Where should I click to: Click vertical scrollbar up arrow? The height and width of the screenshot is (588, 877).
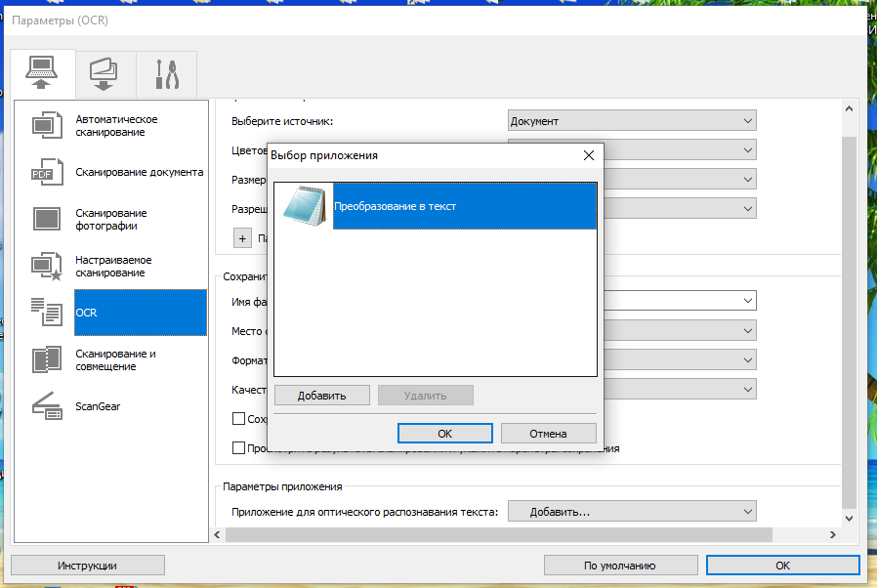849,108
